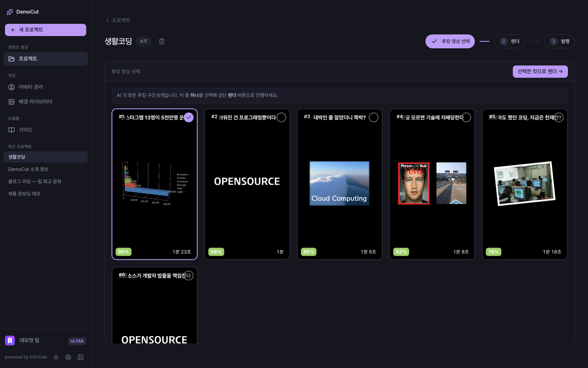Click the 1분 23초 duration text
Screen dimensions: 588x368
point(182,252)
